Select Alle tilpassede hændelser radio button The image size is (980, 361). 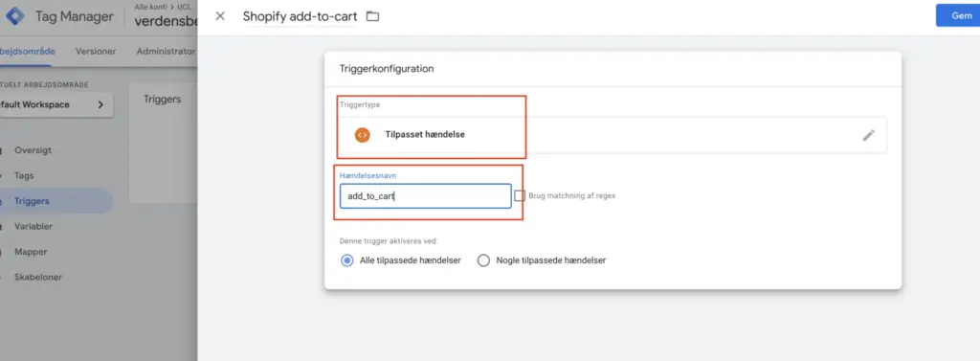coord(346,260)
